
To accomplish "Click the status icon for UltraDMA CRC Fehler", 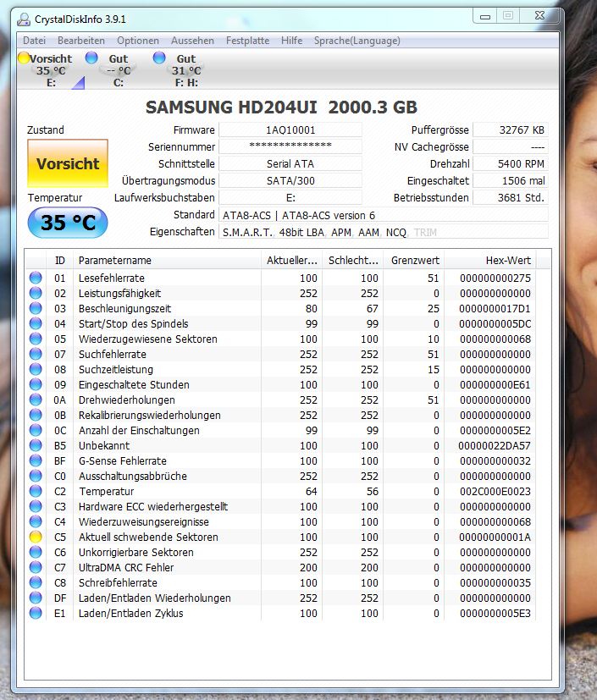I will click(36, 567).
